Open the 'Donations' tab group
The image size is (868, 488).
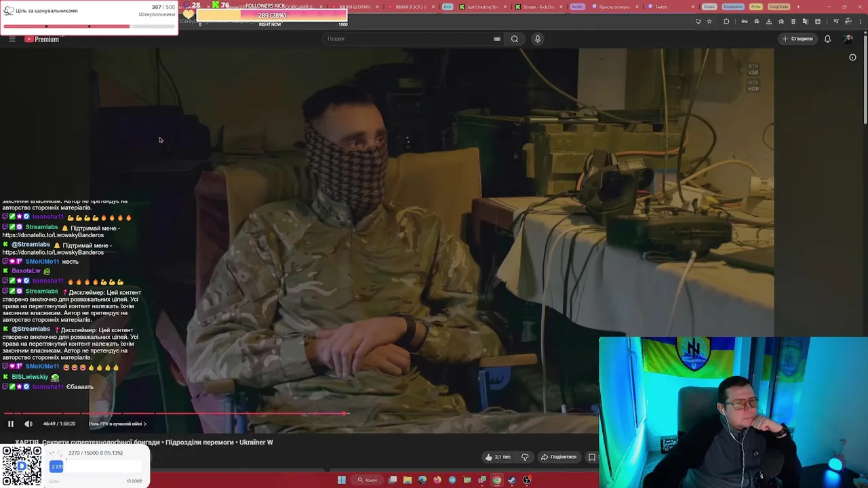pyautogui.click(x=733, y=7)
